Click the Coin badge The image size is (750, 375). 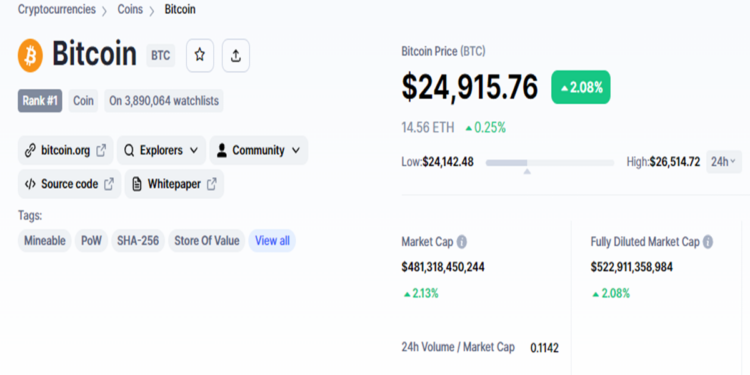(x=83, y=101)
